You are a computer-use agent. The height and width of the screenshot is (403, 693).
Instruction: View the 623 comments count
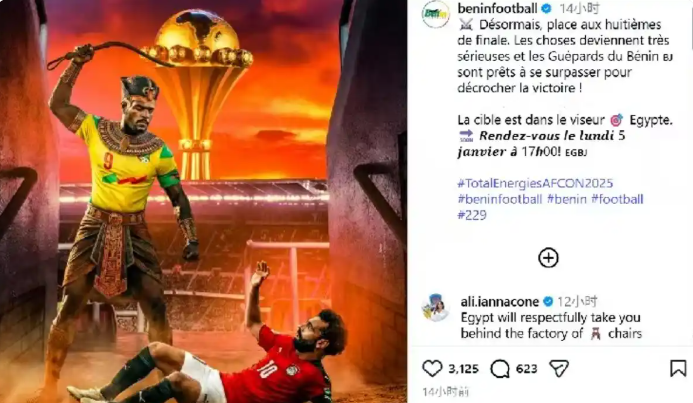526,369
